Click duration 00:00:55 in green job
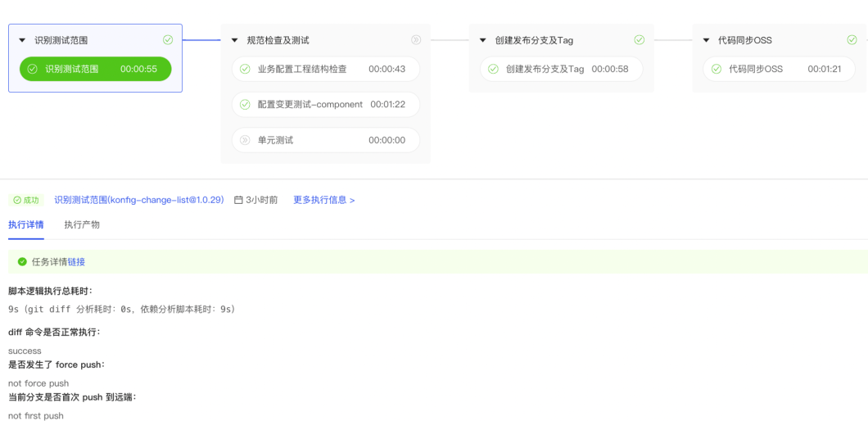This screenshot has height=421, width=868. (139, 70)
